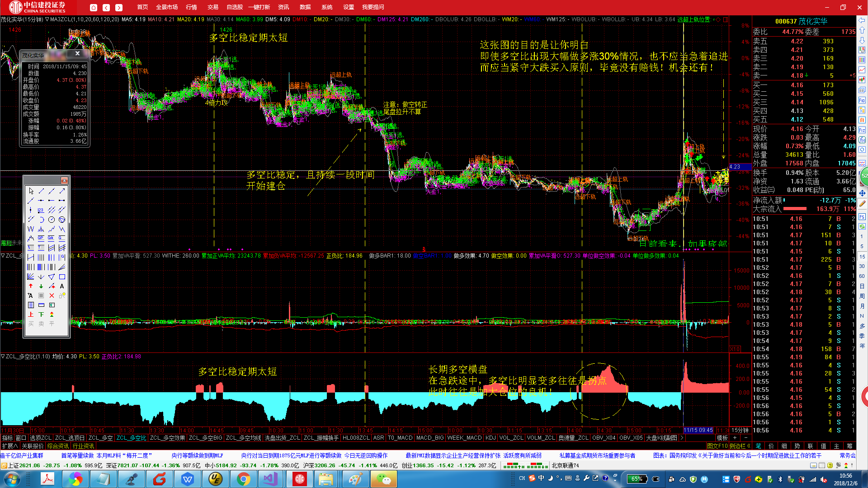Select the arrow-headed line drawing tool
Viewport: 868px width, 488px height.
click(62, 191)
